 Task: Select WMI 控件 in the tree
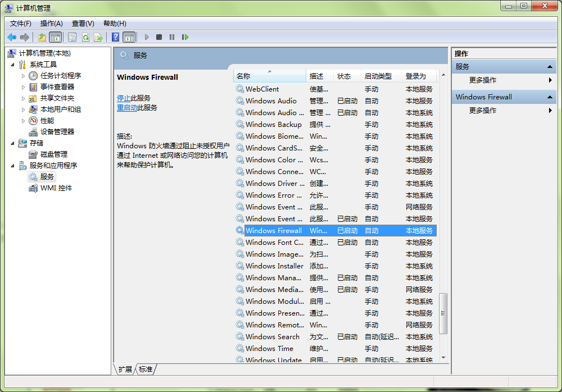click(x=56, y=188)
